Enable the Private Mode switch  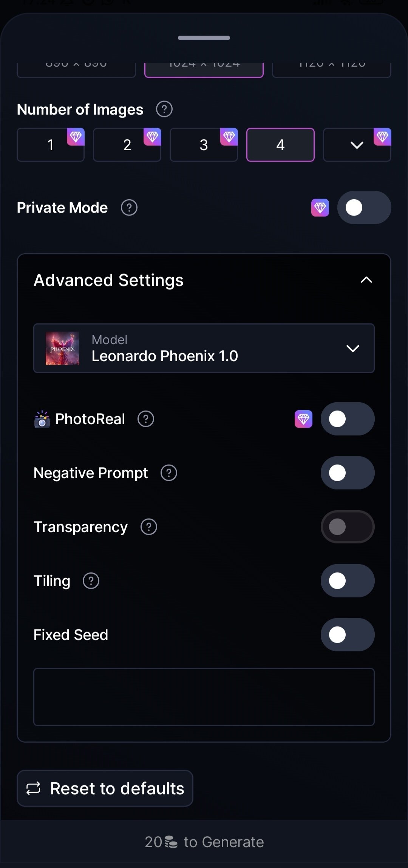coord(364,208)
